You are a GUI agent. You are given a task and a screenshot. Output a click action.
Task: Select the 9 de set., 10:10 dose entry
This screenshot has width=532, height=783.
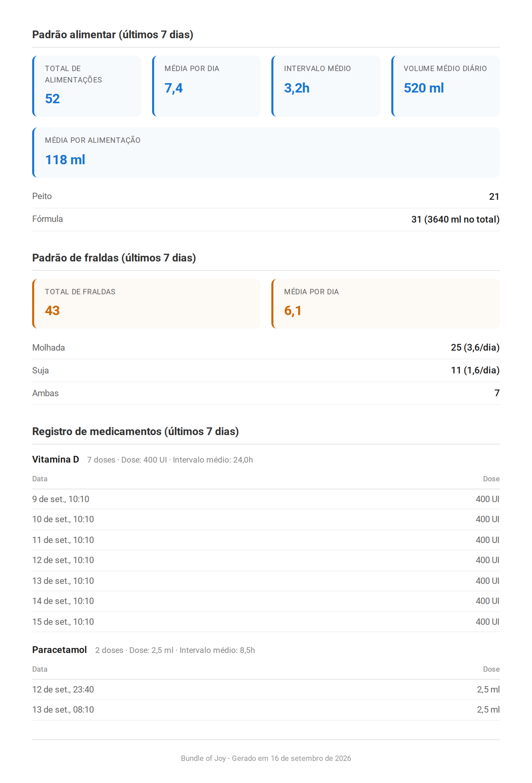(266, 499)
